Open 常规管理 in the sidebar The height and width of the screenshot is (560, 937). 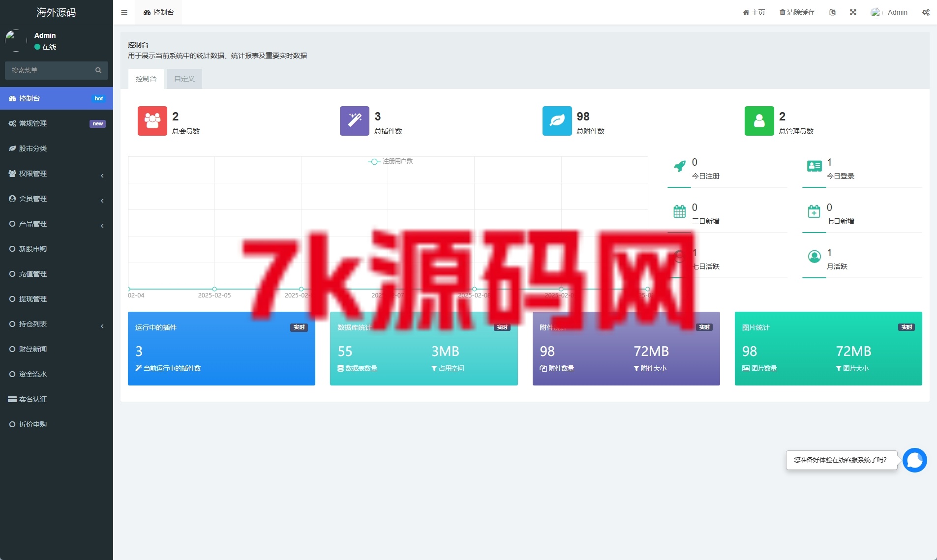tap(57, 123)
